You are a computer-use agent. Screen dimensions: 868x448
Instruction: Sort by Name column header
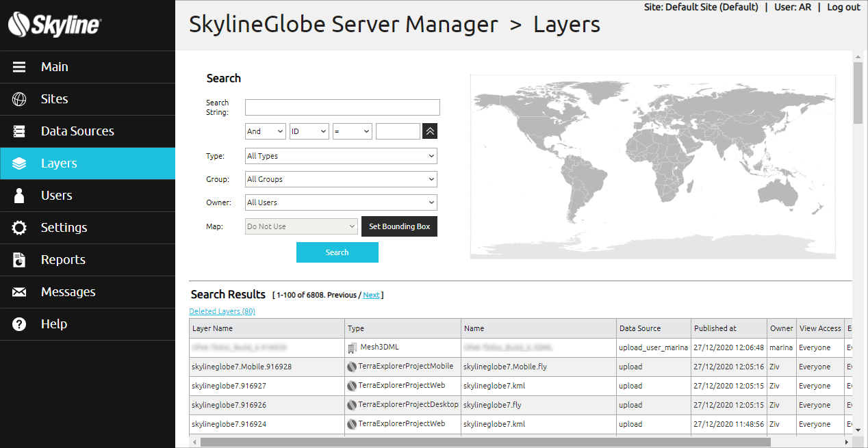[x=539, y=328]
